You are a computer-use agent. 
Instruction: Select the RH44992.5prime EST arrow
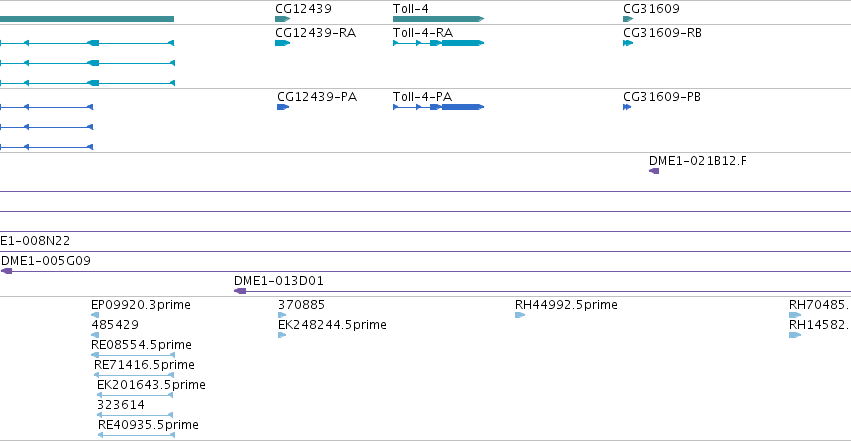[520, 315]
